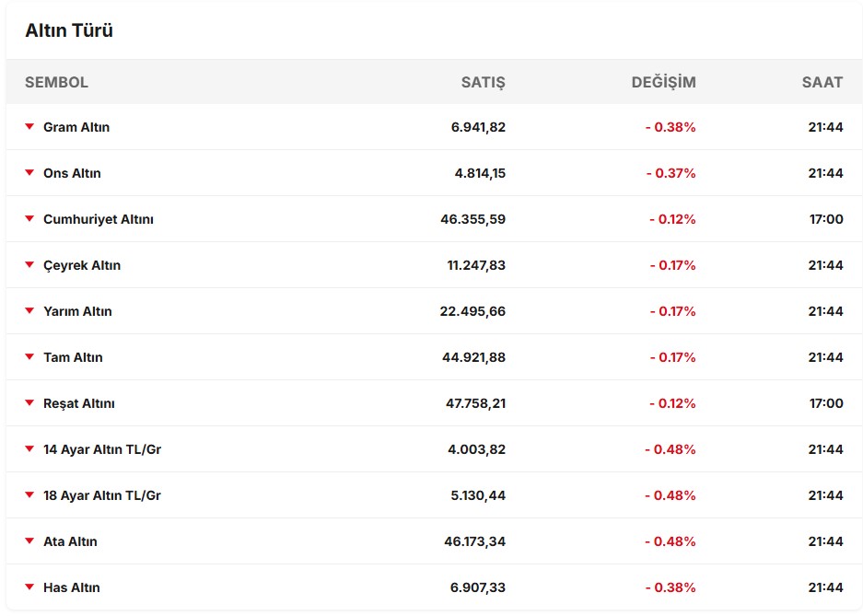The height and width of the screenshot is (616, 863).
Task: Click the red down arrow beside Ons Altın
Action: coord(29,173)
